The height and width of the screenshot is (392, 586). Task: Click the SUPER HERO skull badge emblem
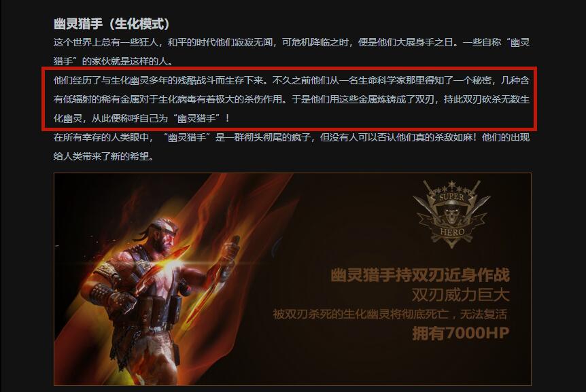point(451,214)
